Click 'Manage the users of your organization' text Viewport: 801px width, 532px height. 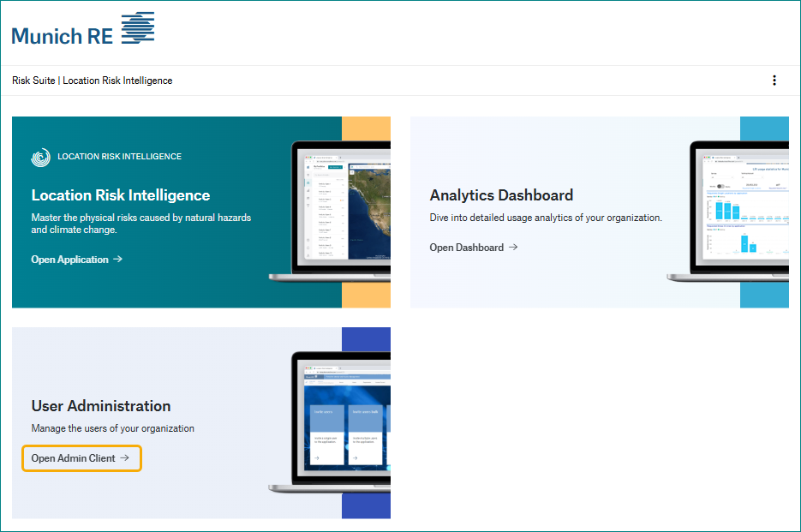tap(113, 428)
